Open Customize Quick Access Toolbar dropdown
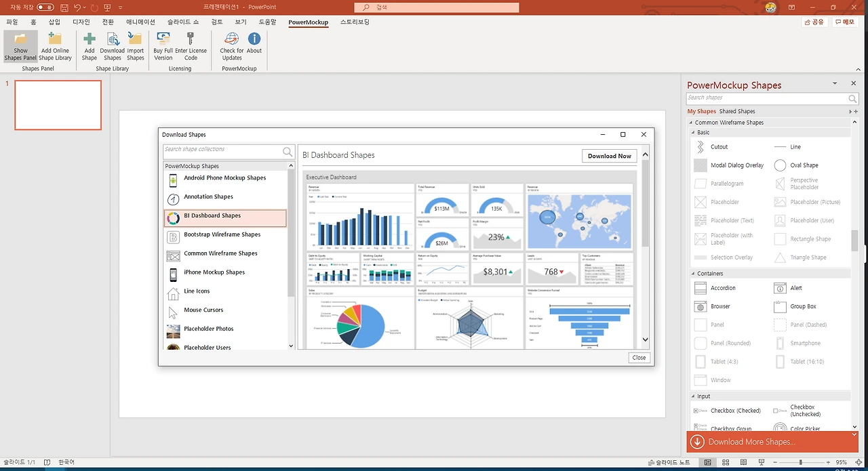 pyautogui.click(x=121, y=7)
